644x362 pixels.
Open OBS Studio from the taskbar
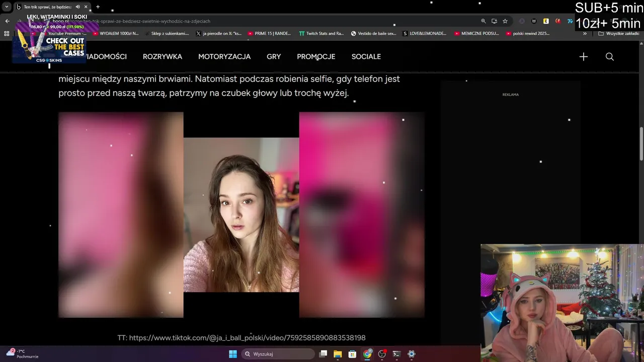click(x=382, y=354)
